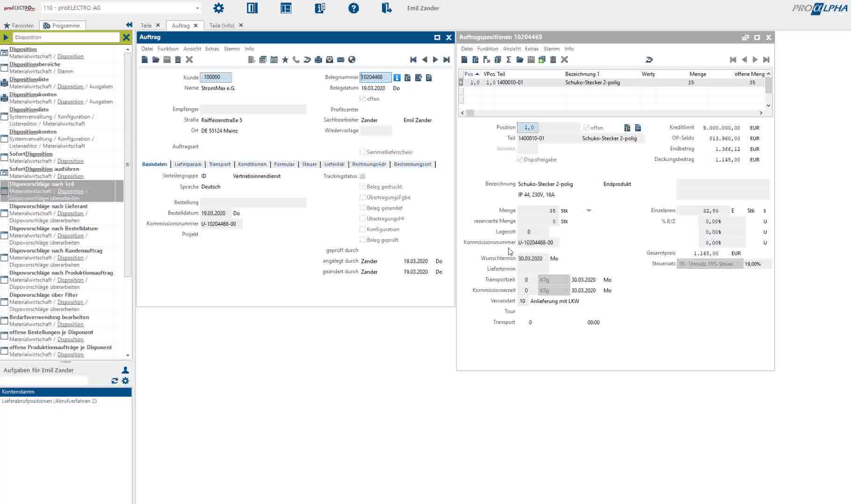Click blue info icon next to Belegnummer

[397, 77]
